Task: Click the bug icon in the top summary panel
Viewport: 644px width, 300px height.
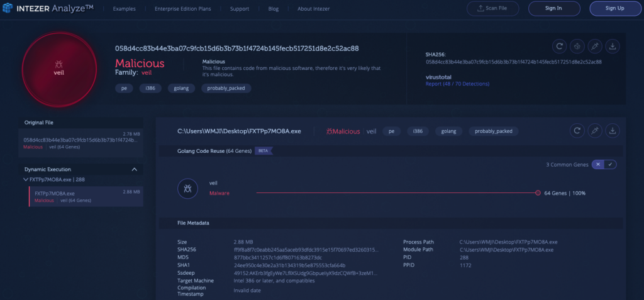Action: [x=577, y=46]
